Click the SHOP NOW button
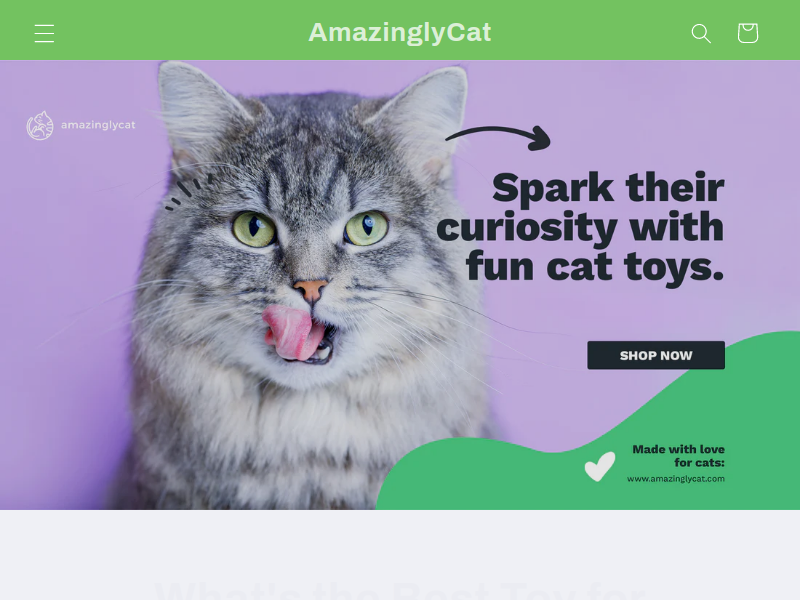Viewport: 800px width, 600px height. click(x=656, y=355)
